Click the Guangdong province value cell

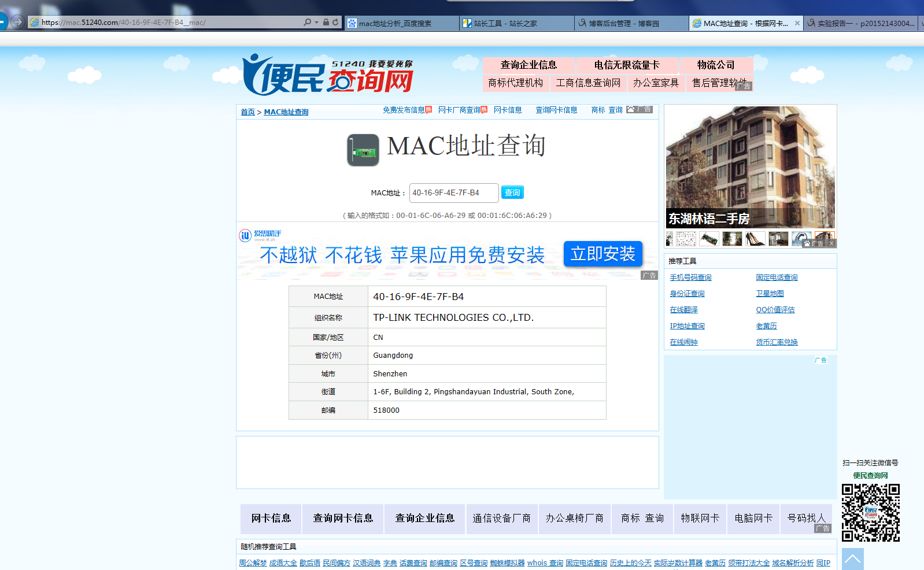487,355
